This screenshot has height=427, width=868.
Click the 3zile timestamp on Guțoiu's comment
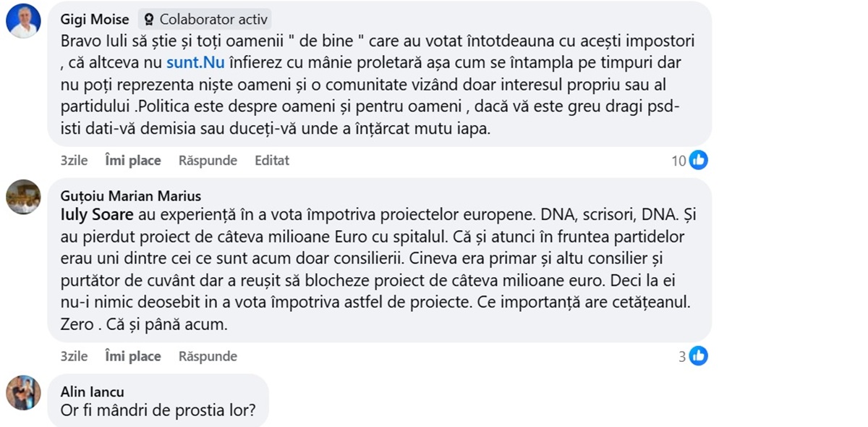[x=74, y=356]
